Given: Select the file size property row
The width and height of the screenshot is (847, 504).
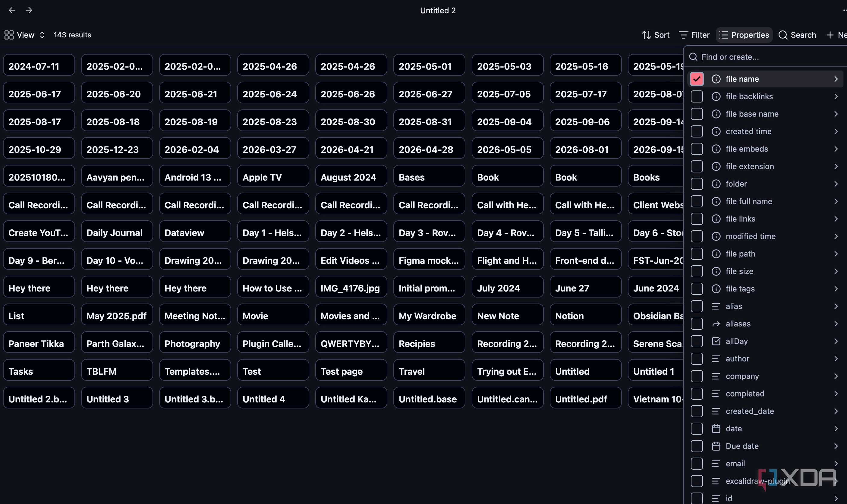Looking at the screenshot, I should 765,271.
